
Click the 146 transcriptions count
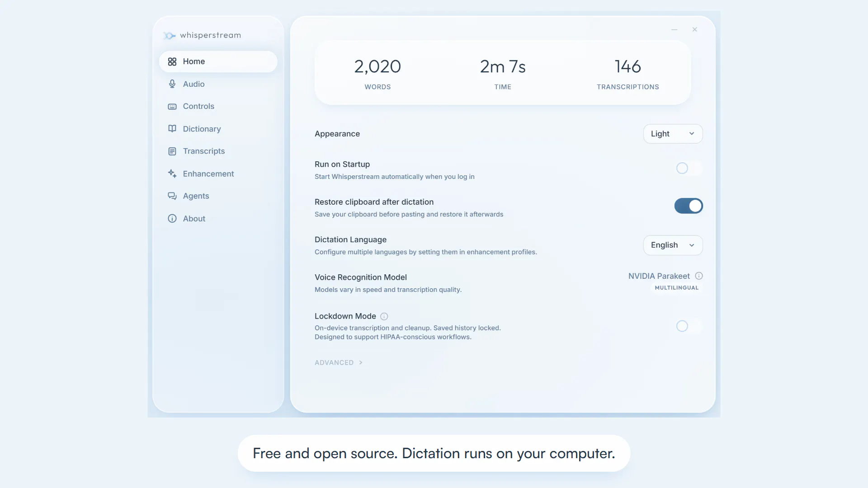(x=627, y=67)
